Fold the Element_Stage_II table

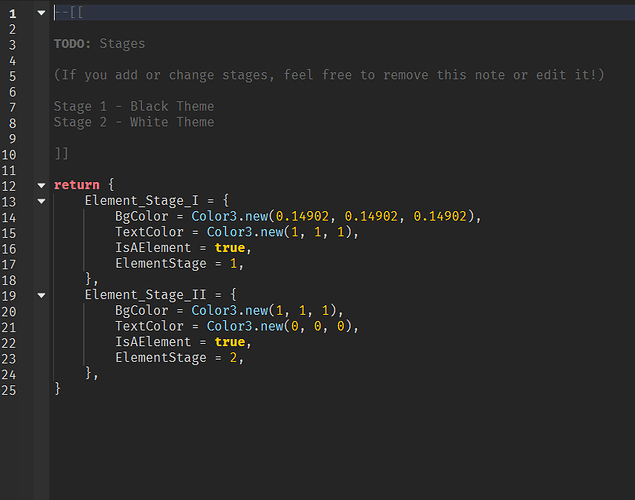point(41,295)
